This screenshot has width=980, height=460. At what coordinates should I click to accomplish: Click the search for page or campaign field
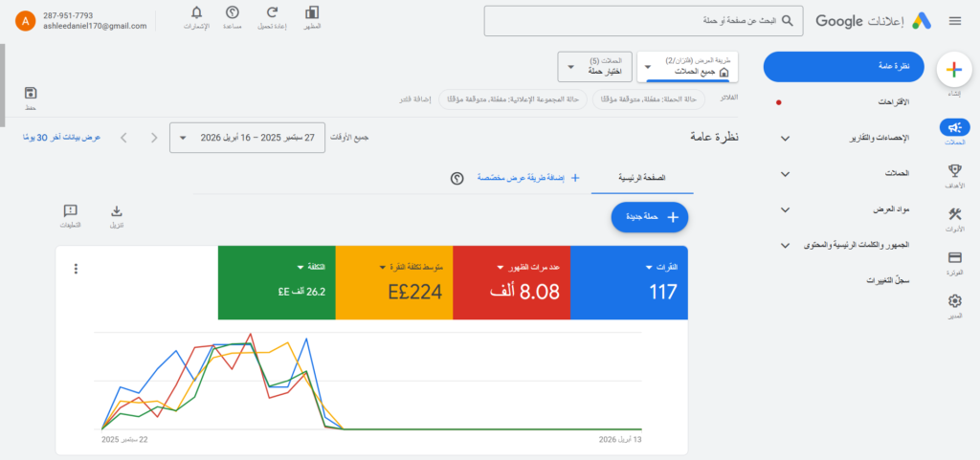click(641, 20)
